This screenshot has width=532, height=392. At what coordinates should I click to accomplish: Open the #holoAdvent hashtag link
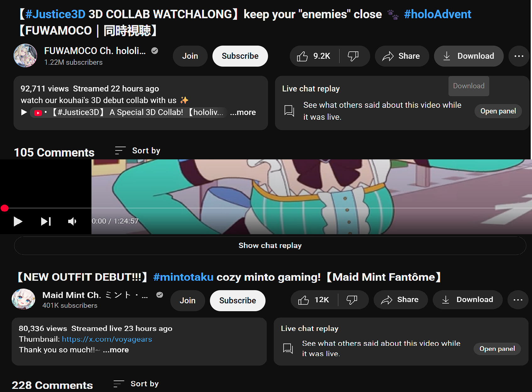(x=437, y=14)
